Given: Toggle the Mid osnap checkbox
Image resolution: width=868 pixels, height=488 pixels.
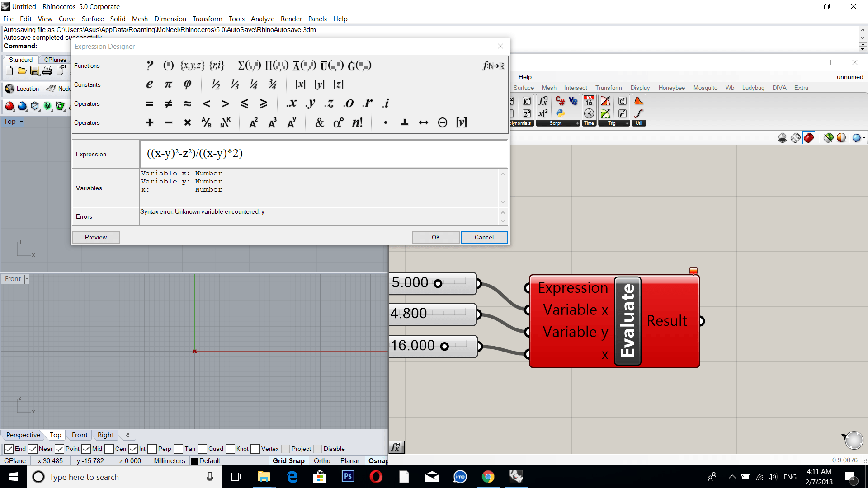Looking at the screenshot, I should point(86,449).
